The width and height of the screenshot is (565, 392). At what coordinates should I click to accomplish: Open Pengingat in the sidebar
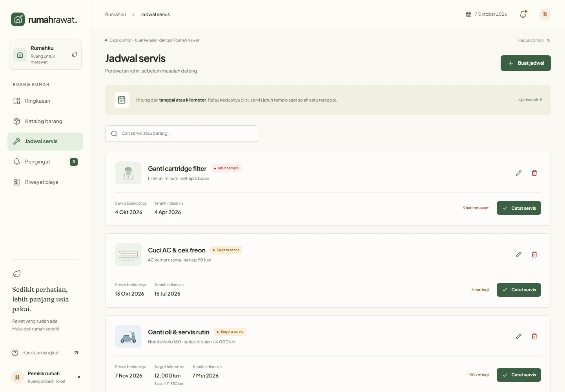[x=45, y=162]
